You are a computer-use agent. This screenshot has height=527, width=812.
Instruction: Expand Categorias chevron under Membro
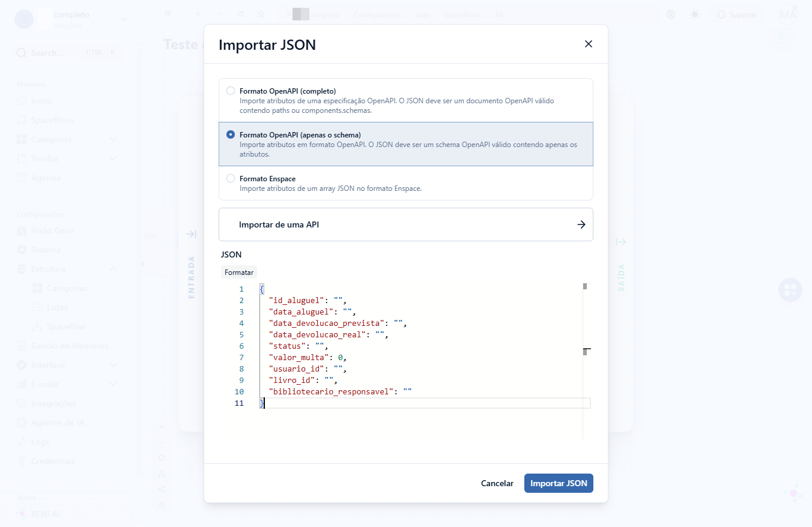point(113,139)
